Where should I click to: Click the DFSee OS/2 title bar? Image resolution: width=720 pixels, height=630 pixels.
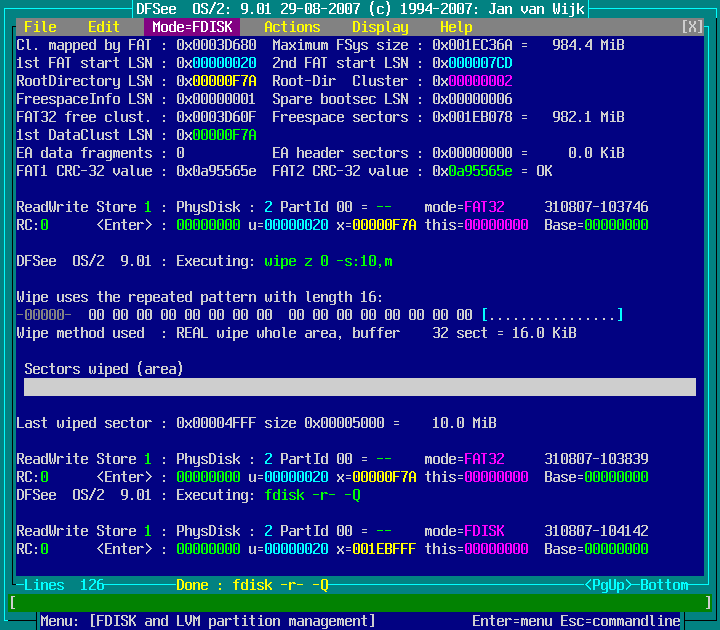tap(360, 9)
